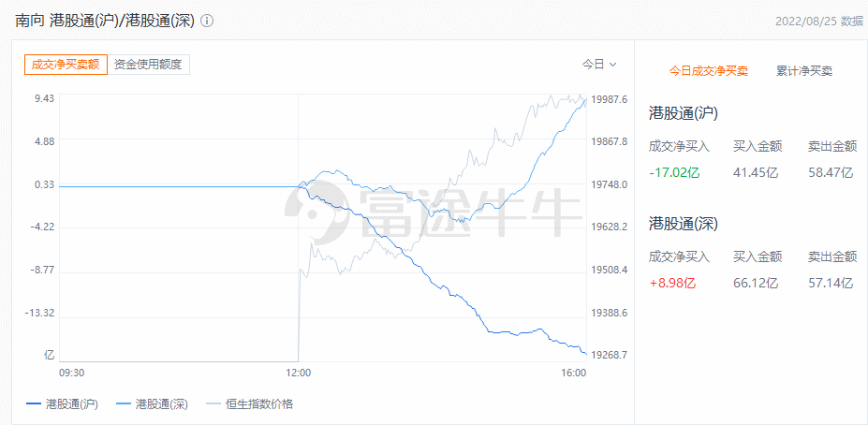This screenshot has width=868, height=425.
Task: Click the dark blue 港股通(沪) legend swatch
Action: (x=34, y=404)
